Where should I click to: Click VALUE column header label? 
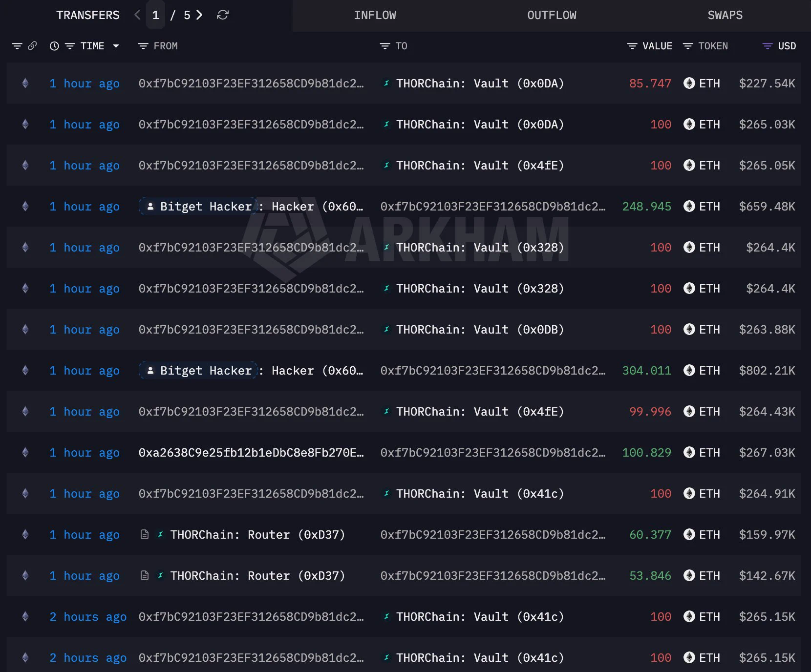(x=657, y=46)
